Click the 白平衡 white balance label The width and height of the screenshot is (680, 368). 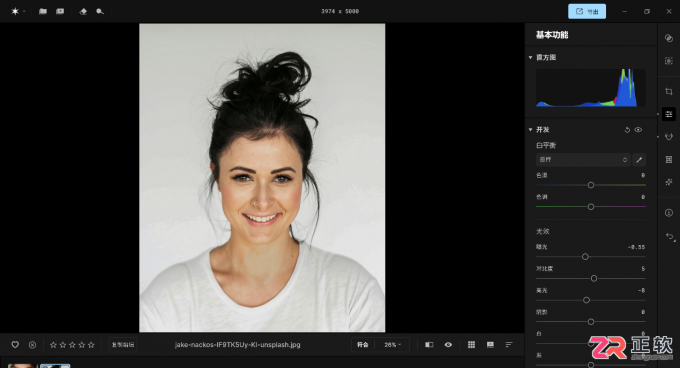click(546, 145)
